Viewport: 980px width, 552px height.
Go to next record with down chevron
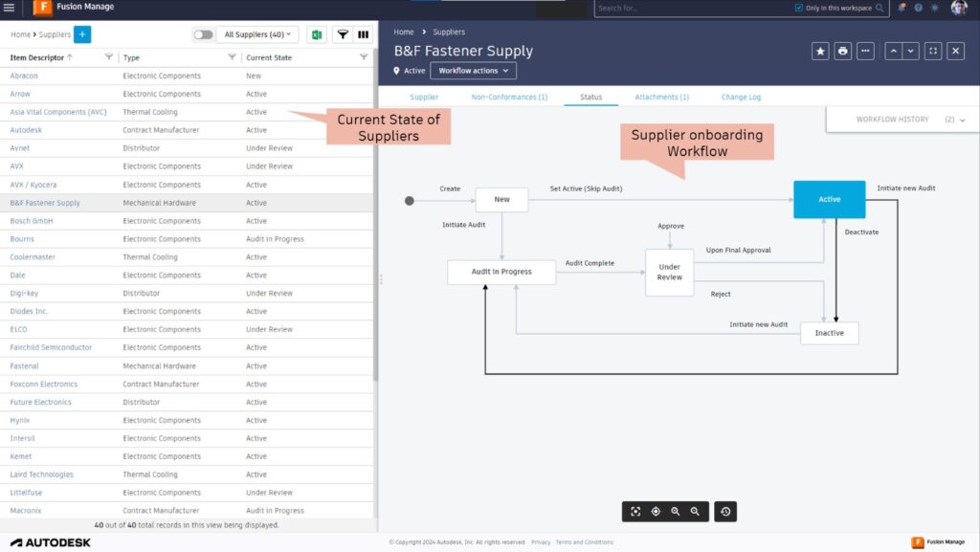pos(911,52)
